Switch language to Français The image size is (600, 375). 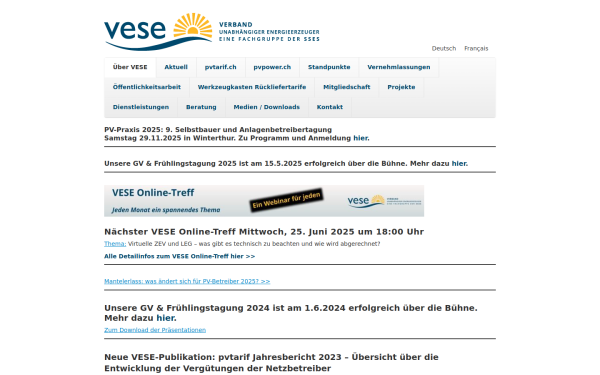pyautogui.click(x=476, y=49)
